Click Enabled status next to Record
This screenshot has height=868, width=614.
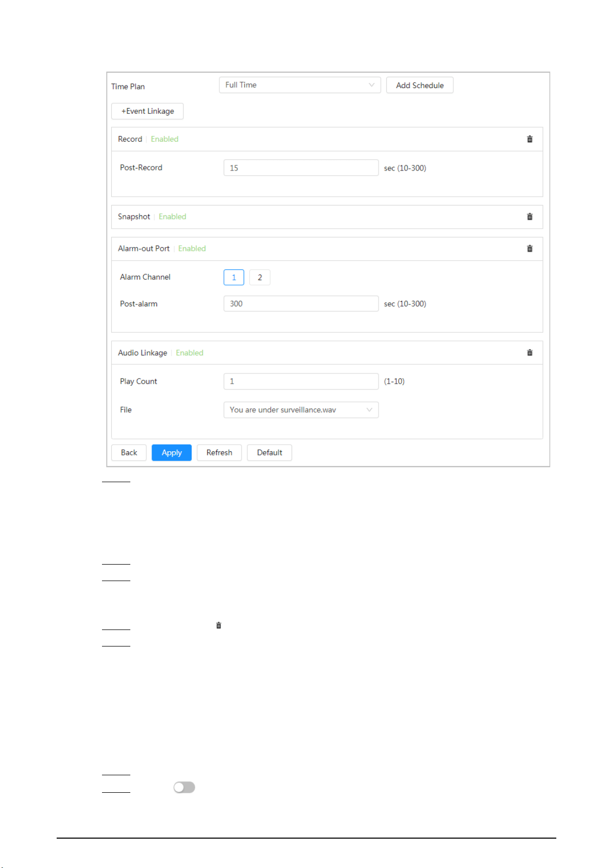(165, 139)
